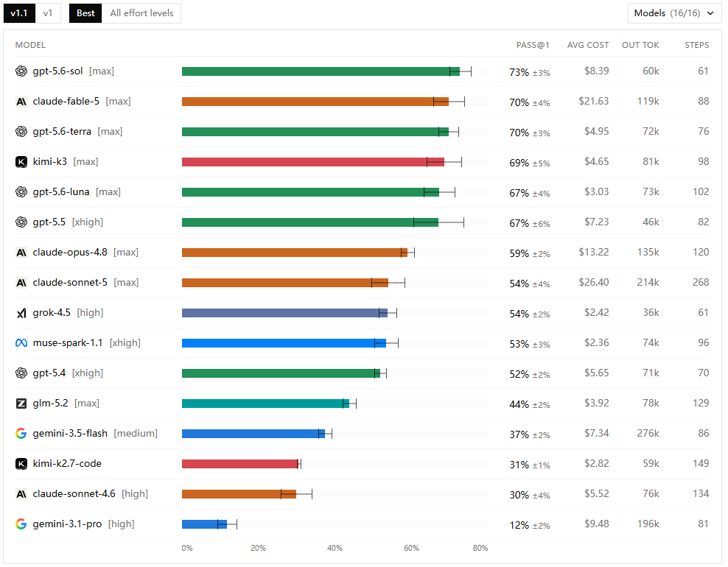Select the v1.1 version toggle

click(x=19, y=13)
